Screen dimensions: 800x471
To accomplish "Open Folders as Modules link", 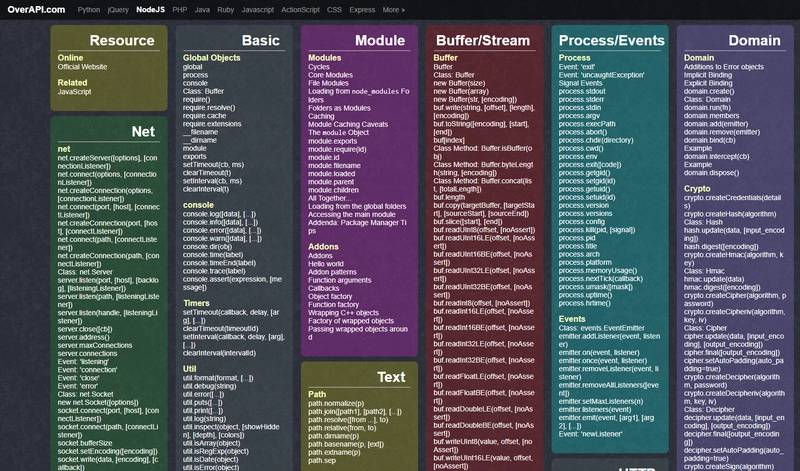I will 339,108.
